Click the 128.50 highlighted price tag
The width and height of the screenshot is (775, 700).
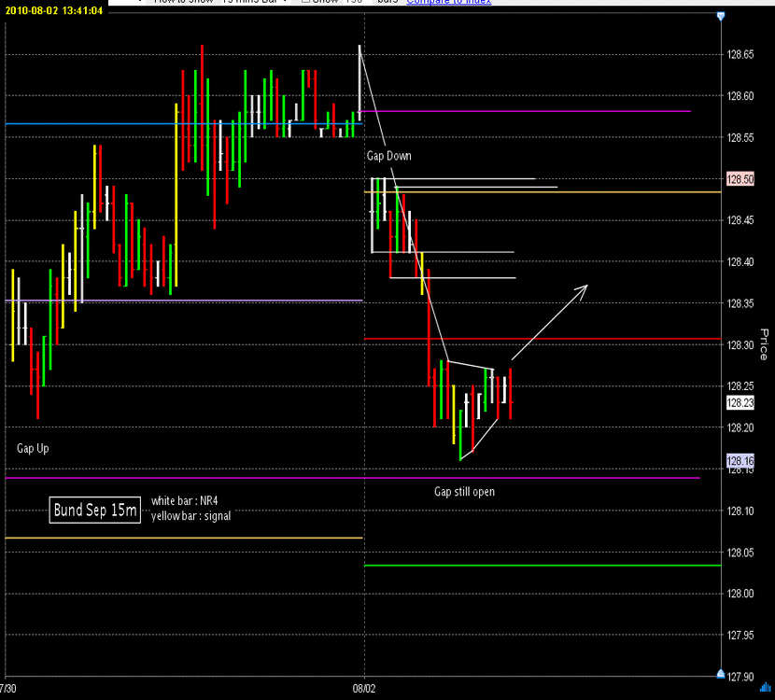coord(740,179)
